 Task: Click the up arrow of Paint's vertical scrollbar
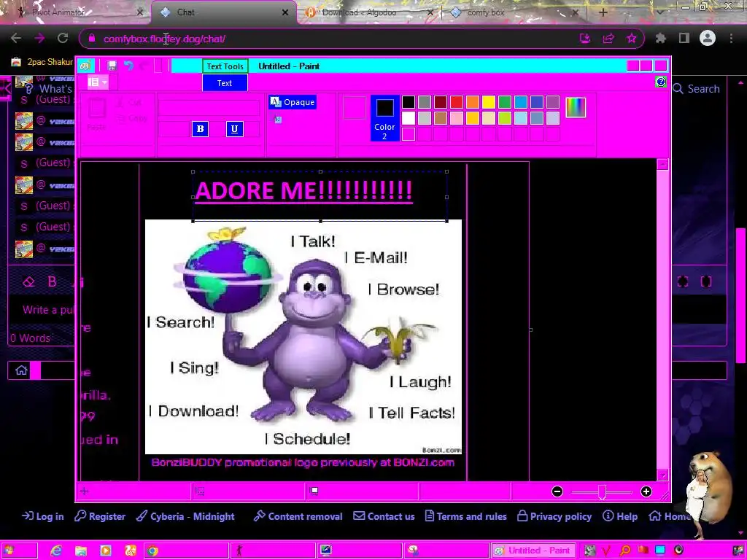pyautogui.click(x=662, y=165)
